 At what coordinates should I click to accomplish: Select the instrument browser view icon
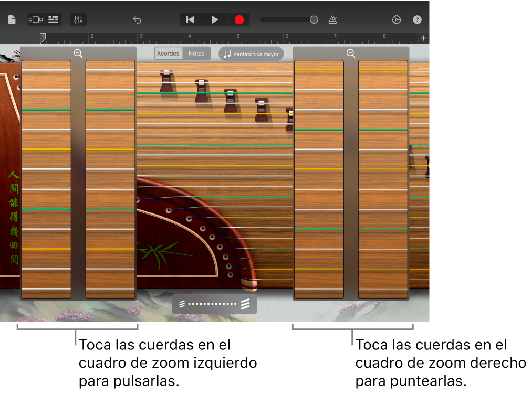pos(35,19)
